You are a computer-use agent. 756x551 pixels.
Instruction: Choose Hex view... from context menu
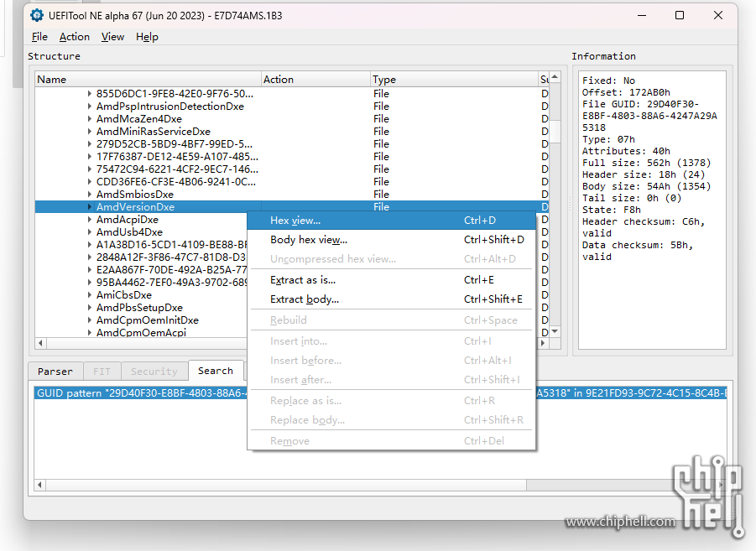point(392,221)
